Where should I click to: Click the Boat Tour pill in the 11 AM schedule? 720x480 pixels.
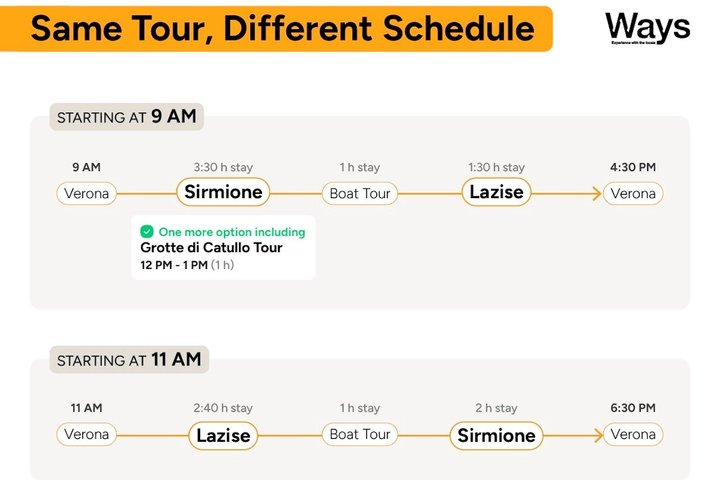pyautogui.click(x=360, y=435)
